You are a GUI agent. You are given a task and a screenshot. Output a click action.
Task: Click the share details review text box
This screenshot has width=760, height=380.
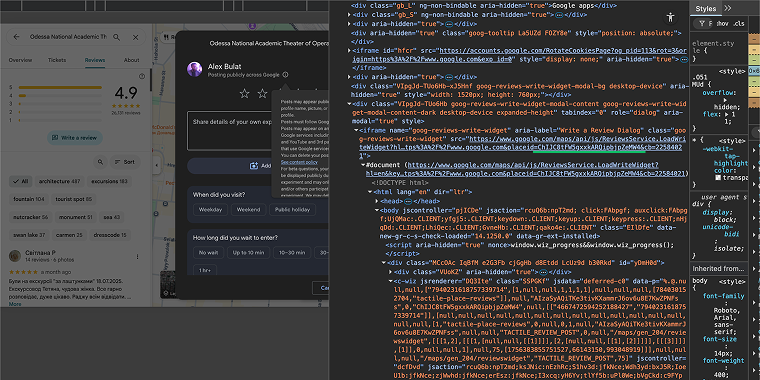coord(258,131)
